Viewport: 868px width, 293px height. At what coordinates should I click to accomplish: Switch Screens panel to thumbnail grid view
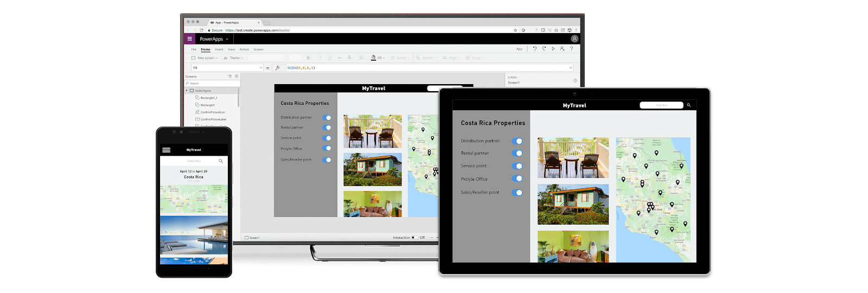click(x=237, y=77)
